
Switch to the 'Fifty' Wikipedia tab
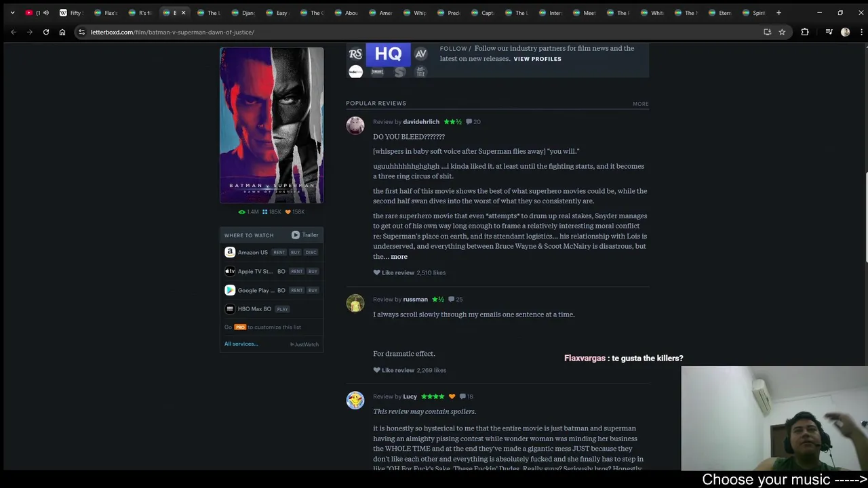pos(71,13)
